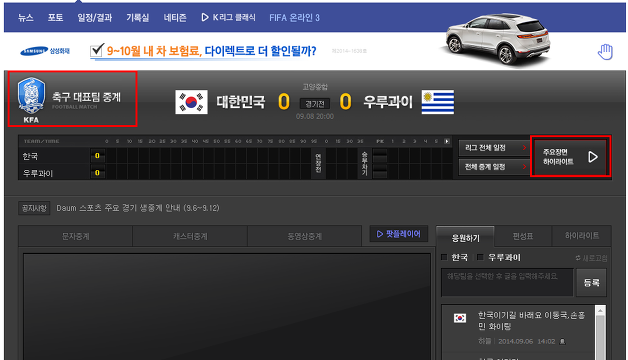Select the 응원하기 tab
The height and width of the screenshot is (360, 628).
click(x=465, y=238)
